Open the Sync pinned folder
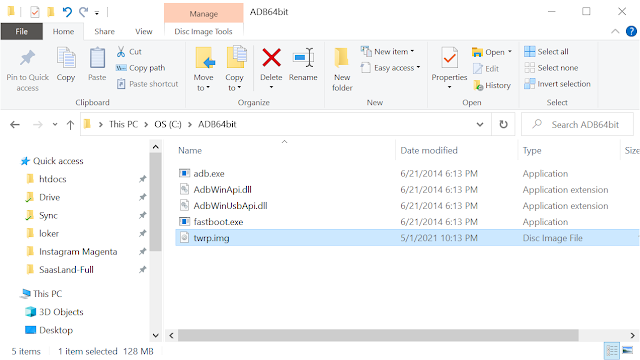Viewport: 640px width, 360px height. point(48,215)
